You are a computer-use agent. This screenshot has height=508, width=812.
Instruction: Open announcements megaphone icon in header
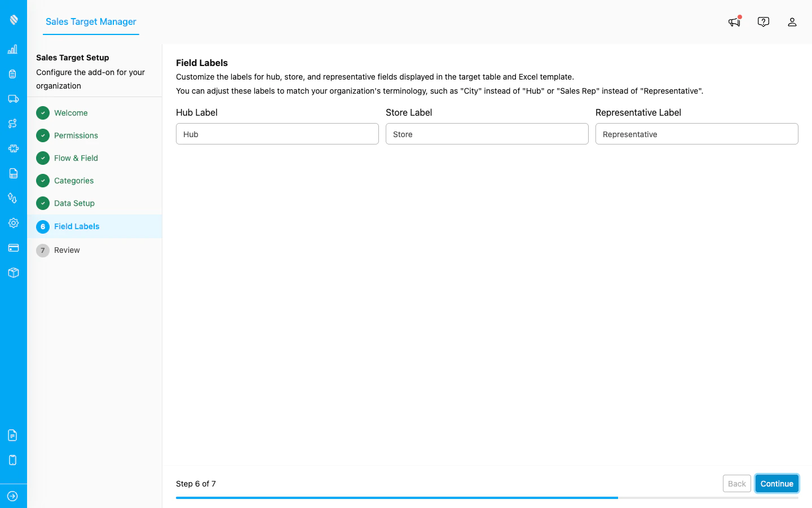point(734,21)
